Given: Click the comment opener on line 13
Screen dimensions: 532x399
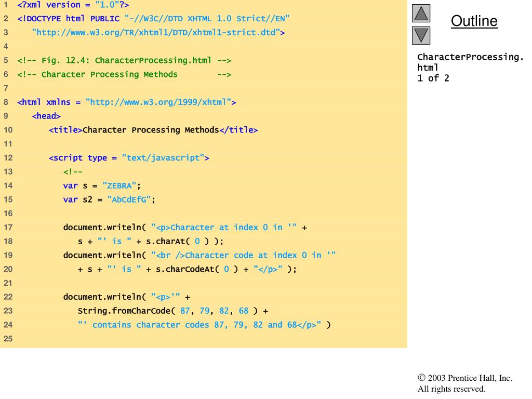Looking at the screenshot, I should 73,171.
